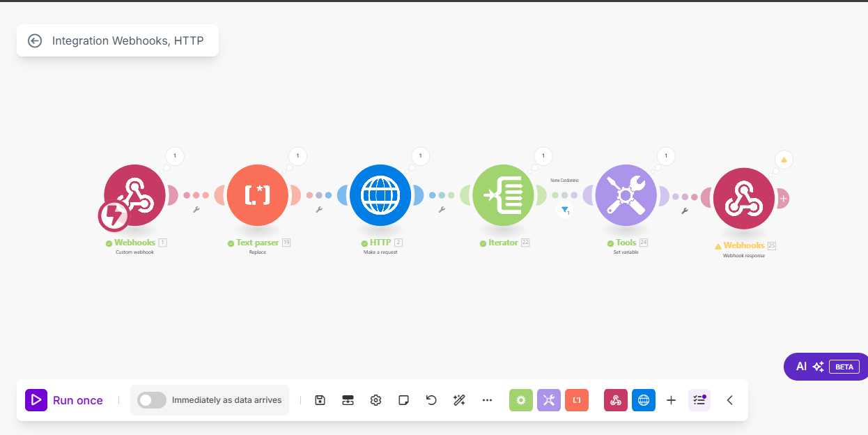Open the AI BETA assistant

[827, 367]
